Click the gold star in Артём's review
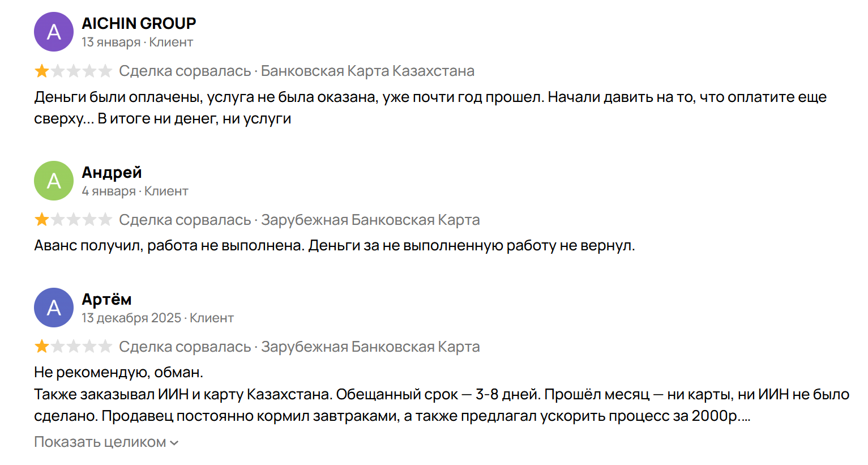 click(x=42, y=347)
